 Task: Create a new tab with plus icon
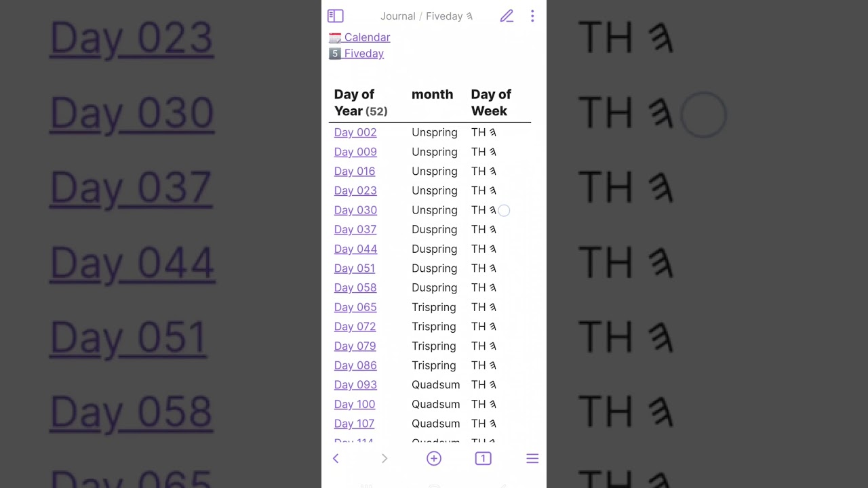tap(434, 459)
